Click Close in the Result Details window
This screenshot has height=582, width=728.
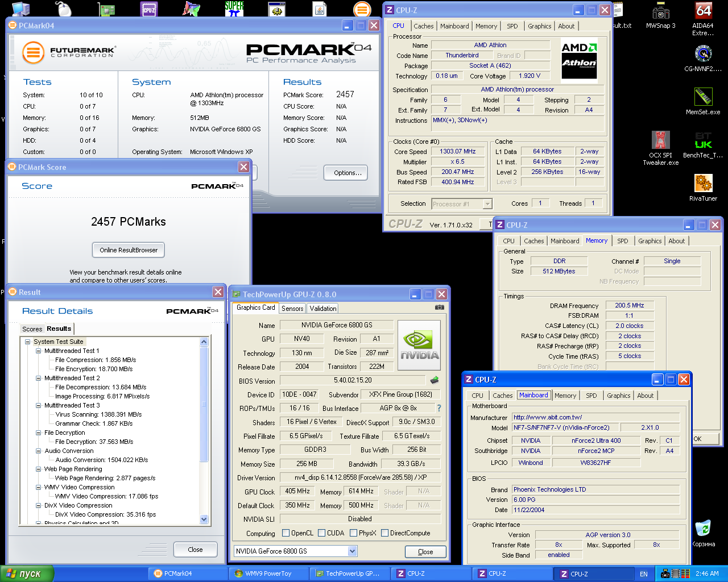[195, 550]
